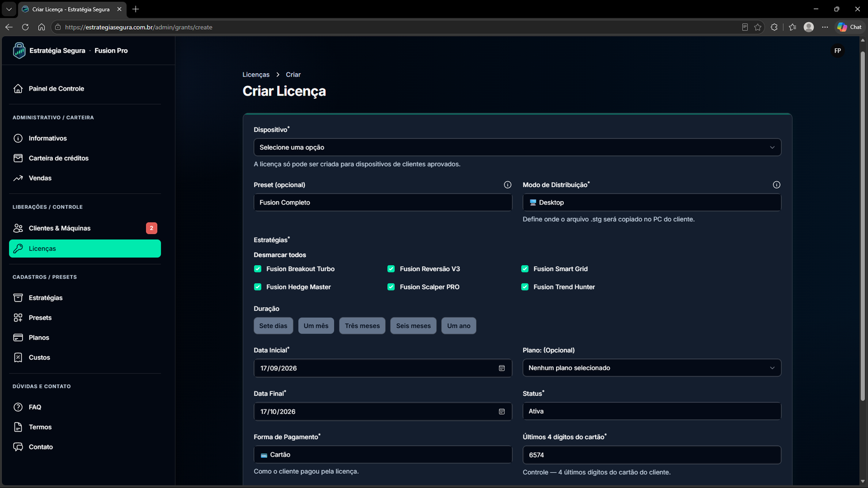Click the Informativos info icon in the sidebar
The width and height of the screenshot is (868, 488).
[18, 138]
